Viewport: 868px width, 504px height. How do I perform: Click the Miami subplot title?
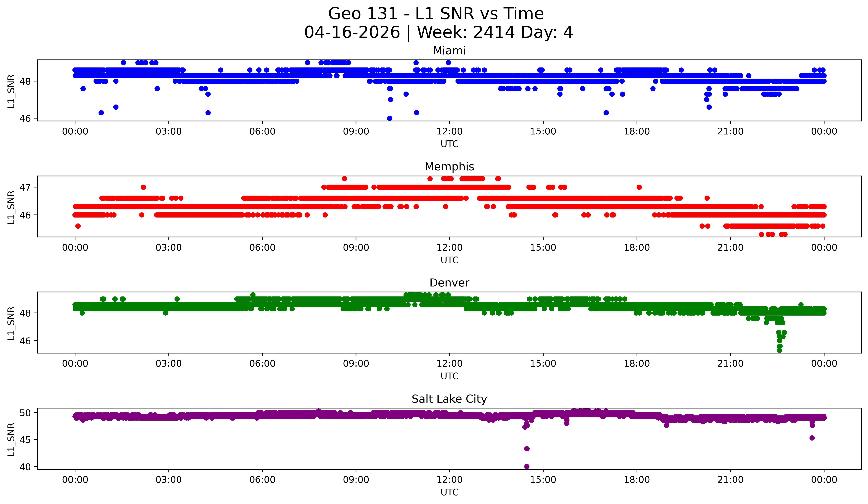(449, 51)
